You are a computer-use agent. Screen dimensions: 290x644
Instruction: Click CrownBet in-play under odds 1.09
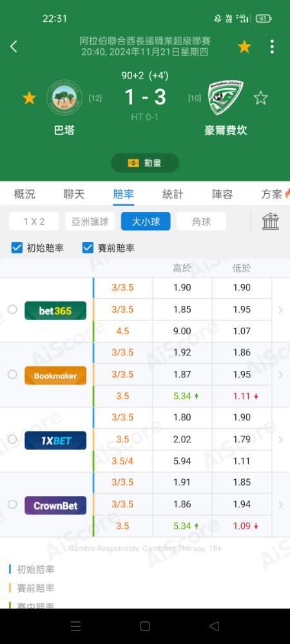pos(242,526)
